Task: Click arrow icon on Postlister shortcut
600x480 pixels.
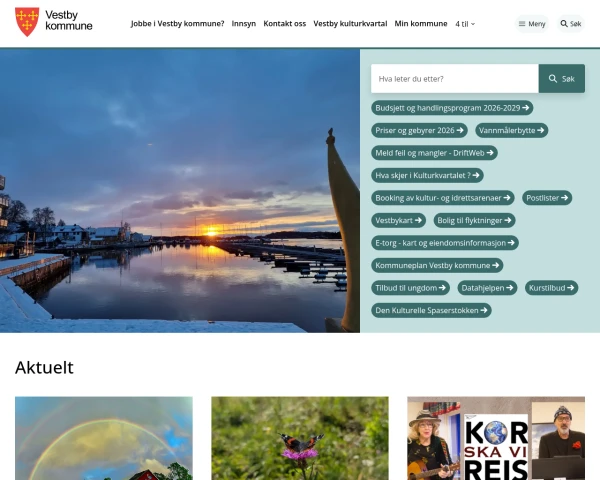Action: (564, 198)
